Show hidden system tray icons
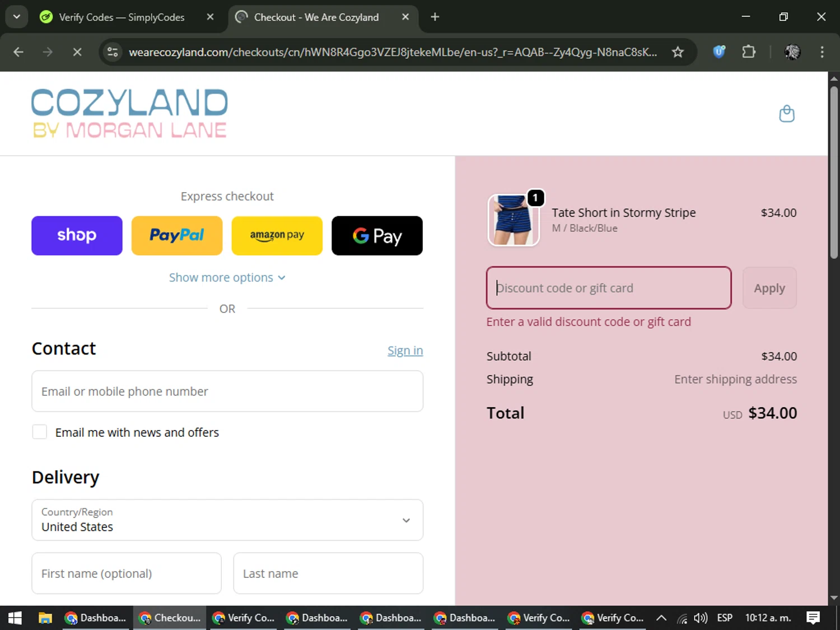The height and width of the screenshot is (630, 840). pos(661,618)
